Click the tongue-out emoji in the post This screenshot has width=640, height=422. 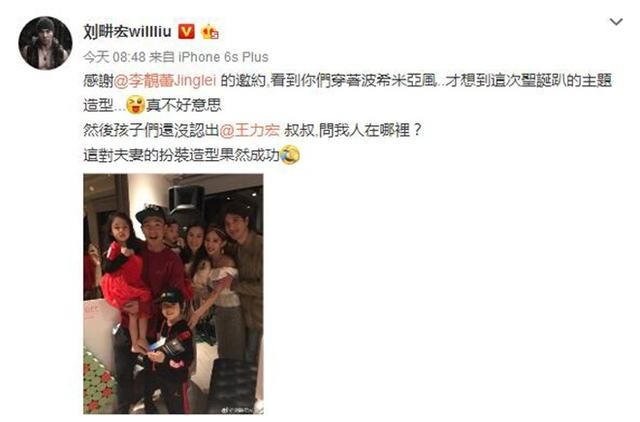pos(136,105)
